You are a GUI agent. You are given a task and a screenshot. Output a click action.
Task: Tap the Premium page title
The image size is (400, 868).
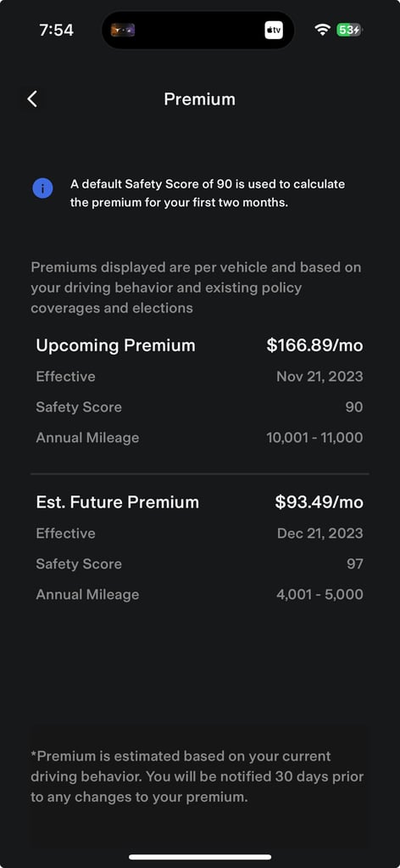[200, 99]
